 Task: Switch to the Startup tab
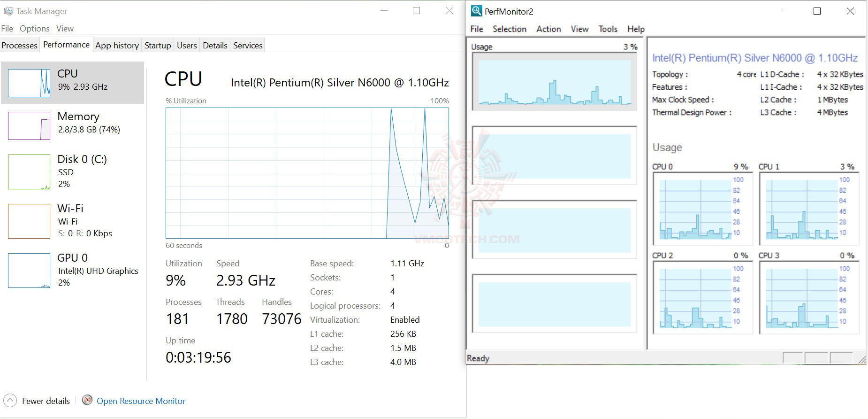coord(158,45)
